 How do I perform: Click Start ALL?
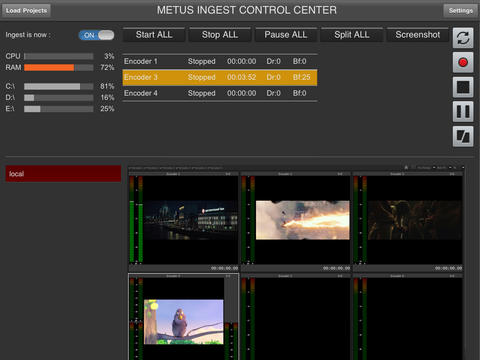[x=154, y=35]
